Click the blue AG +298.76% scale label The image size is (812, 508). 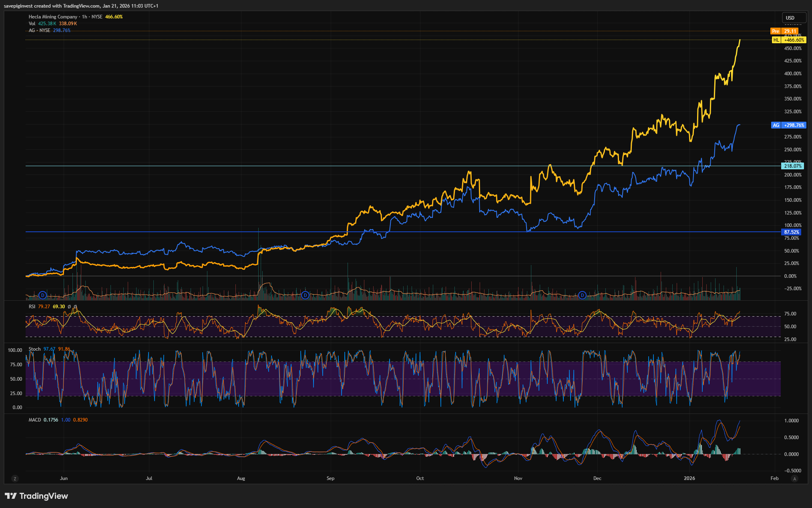788,125
